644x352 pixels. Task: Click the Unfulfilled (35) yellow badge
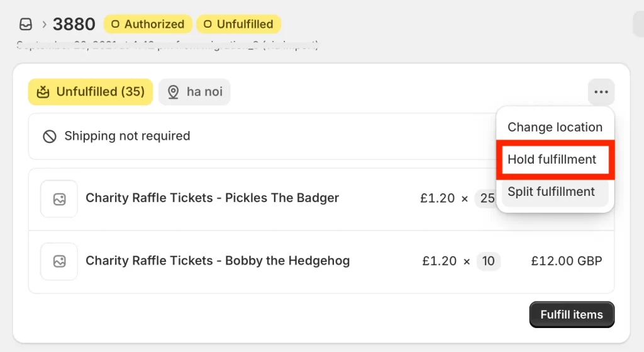click(91, 92)
